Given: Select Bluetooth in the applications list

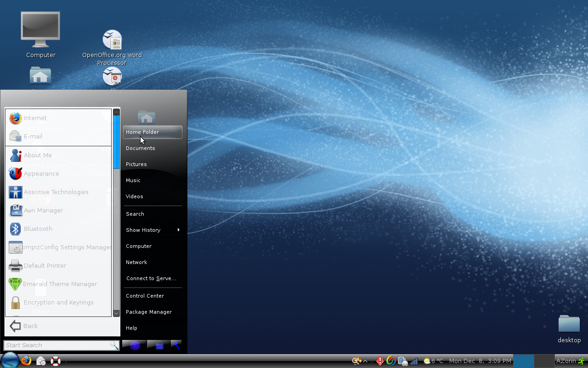Looking at the screenshot, I should tap(38, 229).
